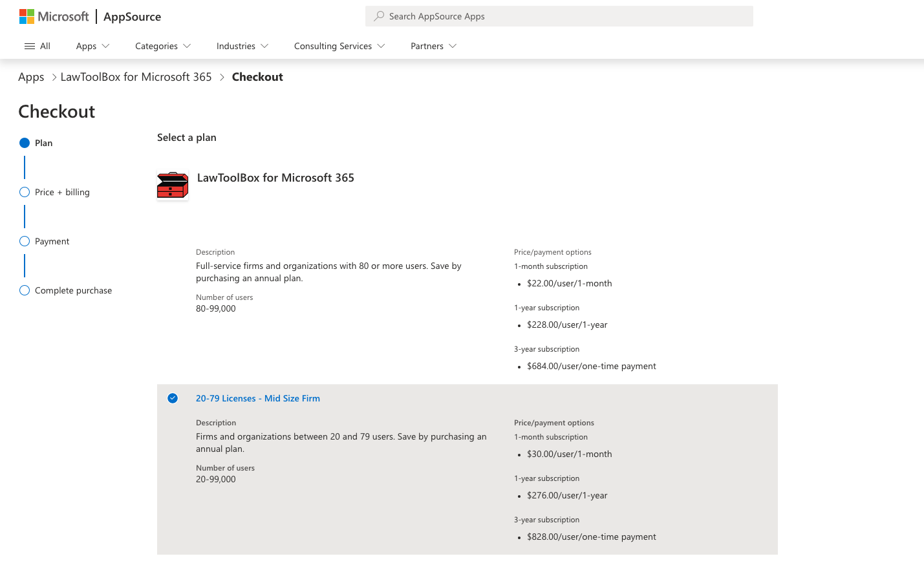Click the Checkout breadcrumb text
The width and height of the screenshot is (924, 565).
pos(257,77)
